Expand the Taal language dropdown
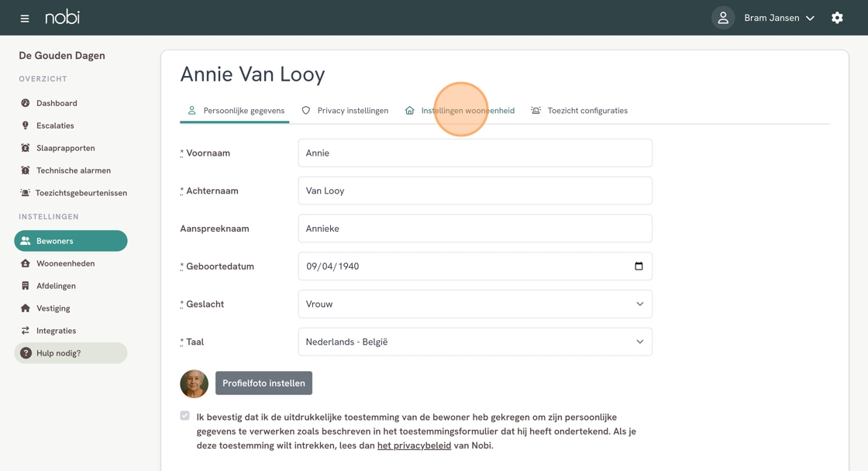Image resolution: width=868 pixels, height=471 pixels. (475, 342)
